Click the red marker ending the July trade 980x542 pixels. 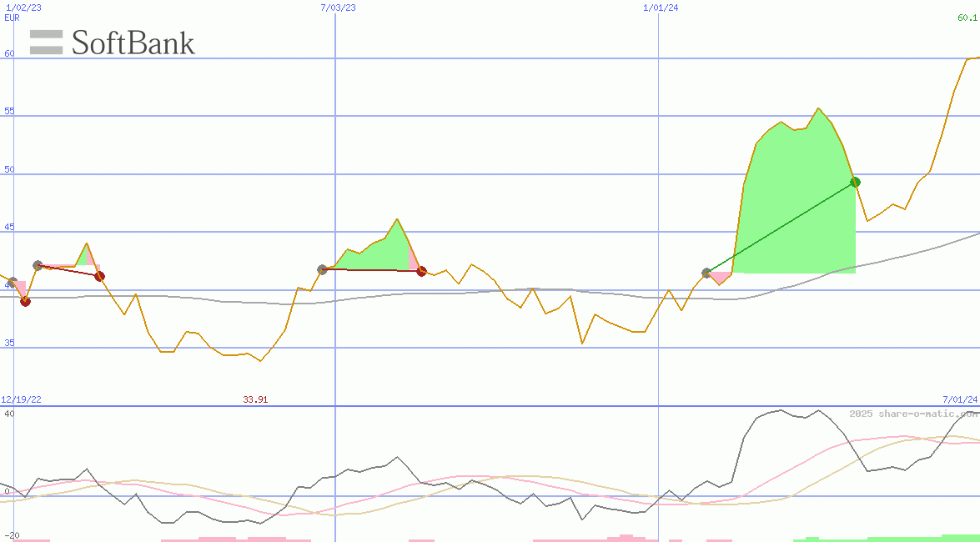(423, 270)
